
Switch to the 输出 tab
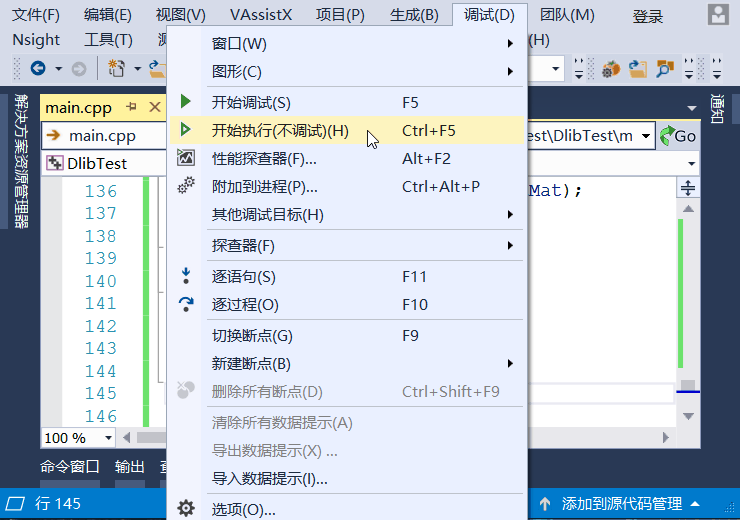tap(129, 467)
